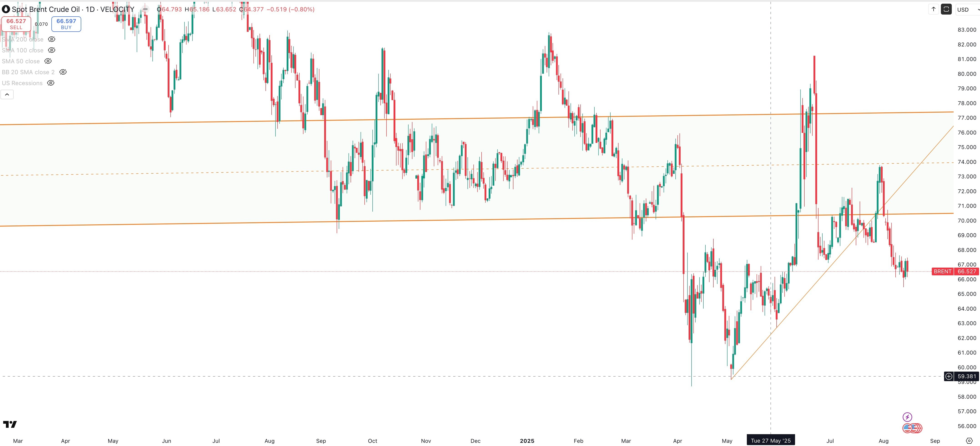The width and height of the screenshot is (980, 446).
Task: Click the Feb label on time axis
Action: click(578, 441)
